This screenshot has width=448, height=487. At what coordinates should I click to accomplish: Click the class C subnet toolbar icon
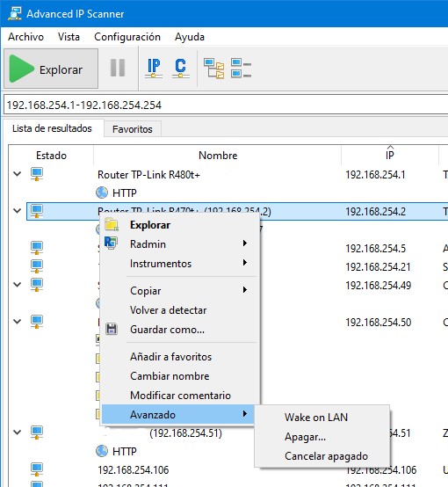180,68
